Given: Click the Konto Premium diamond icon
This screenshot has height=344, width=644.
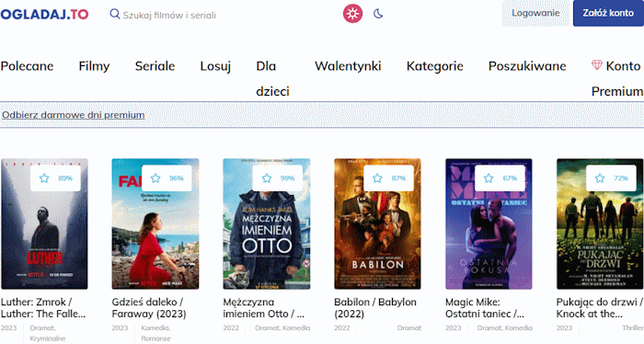Looking at the screenshot, I should point(597,65).
